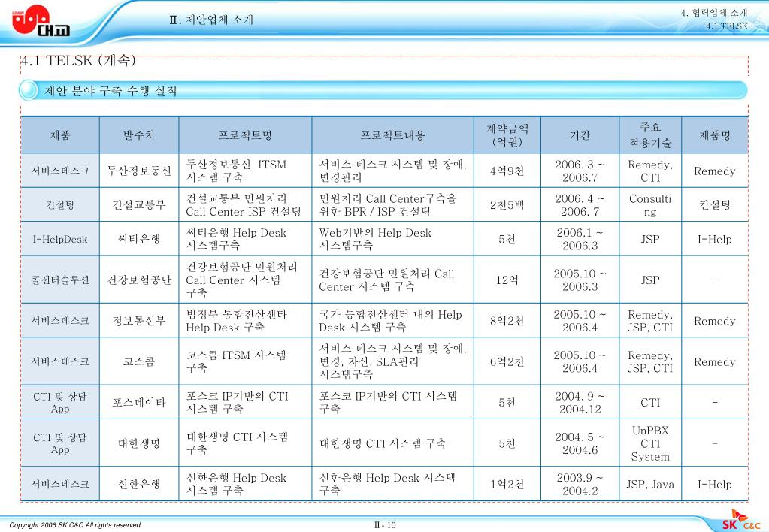Click the 'UnPBX CTI System' technology cell
Screen dimensions: 769x532
pos(650,443)
